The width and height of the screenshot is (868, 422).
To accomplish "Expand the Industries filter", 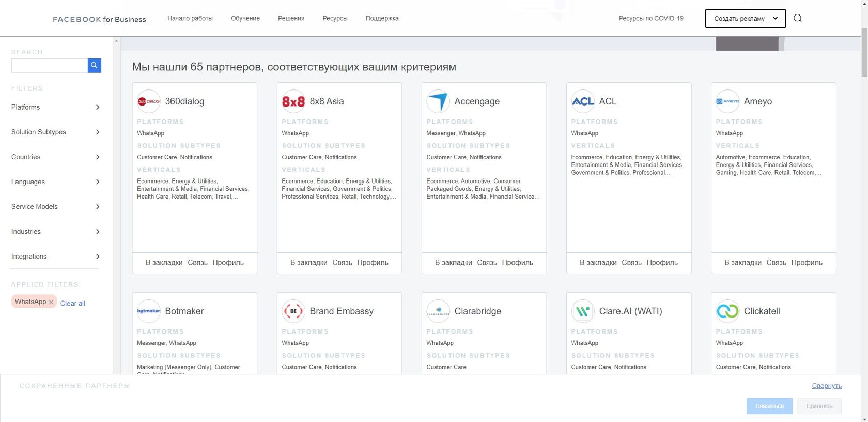I will (55, 231).
